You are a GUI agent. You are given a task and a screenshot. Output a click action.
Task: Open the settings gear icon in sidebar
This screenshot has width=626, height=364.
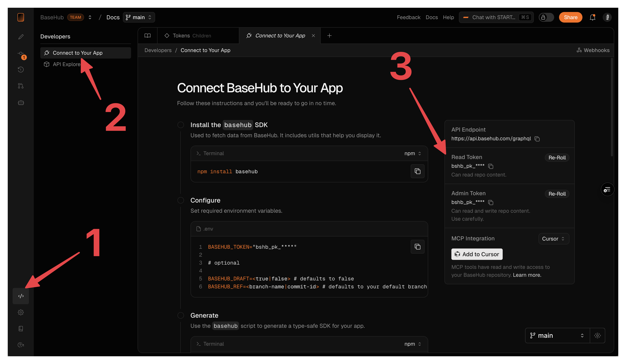(21, 312)
